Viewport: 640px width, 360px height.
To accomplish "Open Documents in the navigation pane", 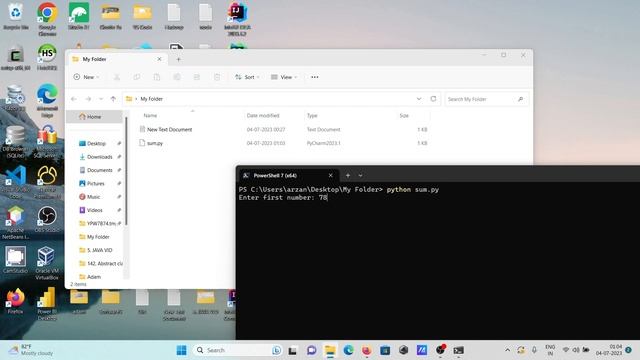I will 99,170.
